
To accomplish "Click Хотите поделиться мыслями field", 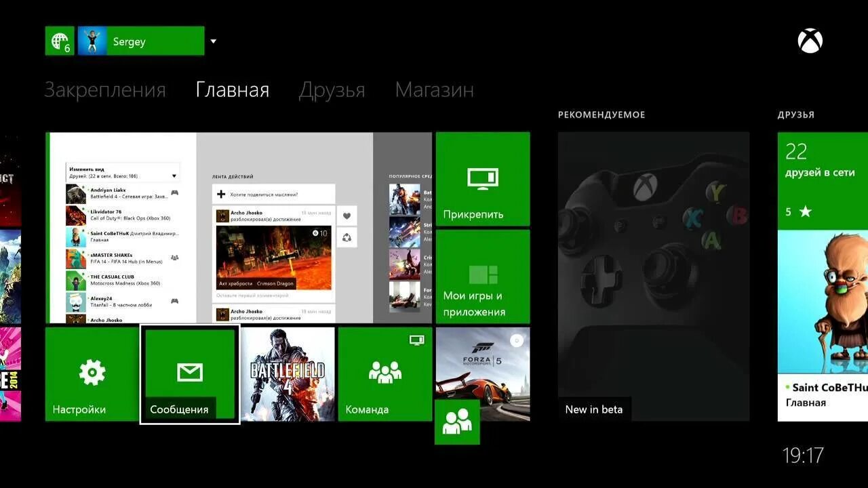I will [x=274, y=195].
